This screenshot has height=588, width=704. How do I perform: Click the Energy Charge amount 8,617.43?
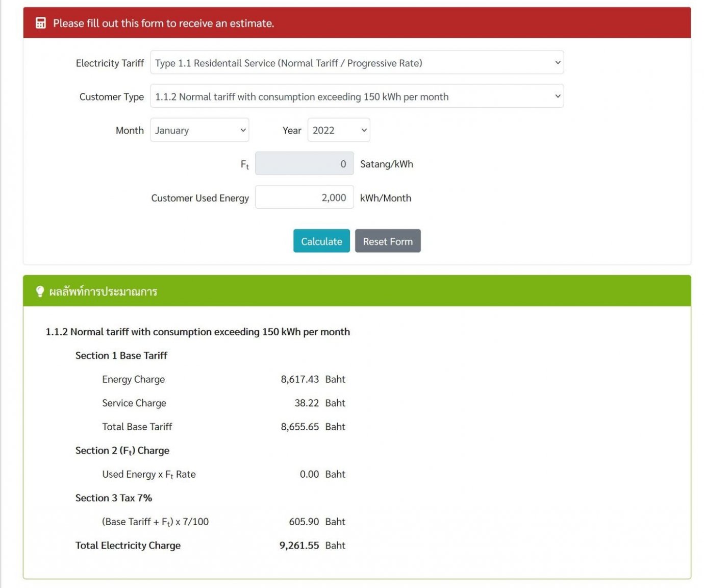(299, 379)
